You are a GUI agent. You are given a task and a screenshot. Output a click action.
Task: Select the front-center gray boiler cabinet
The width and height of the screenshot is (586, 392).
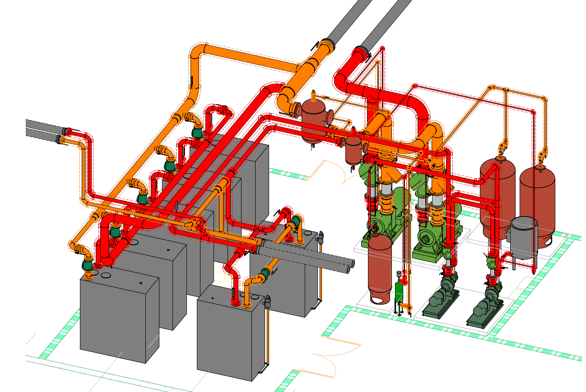231,333
